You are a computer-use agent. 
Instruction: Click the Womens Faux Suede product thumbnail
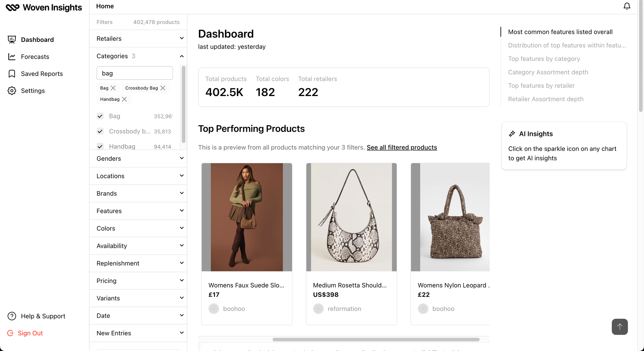(246, 217)
